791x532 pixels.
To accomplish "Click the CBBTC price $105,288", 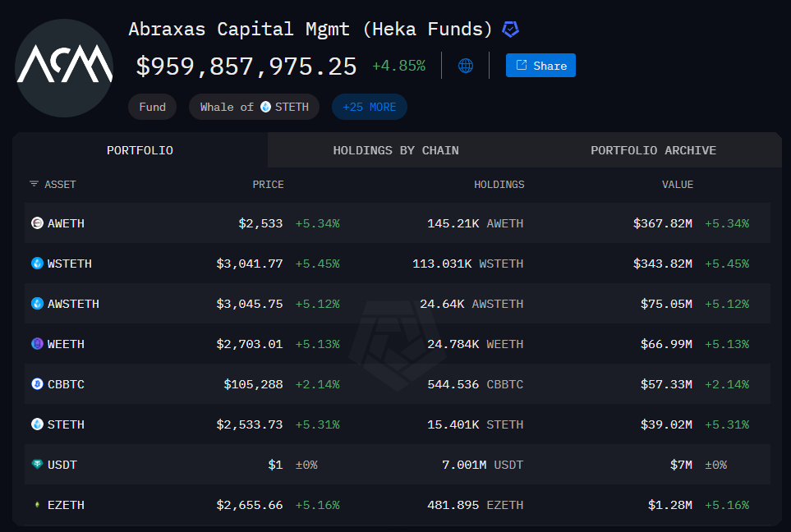I will [x=253, y=384].
